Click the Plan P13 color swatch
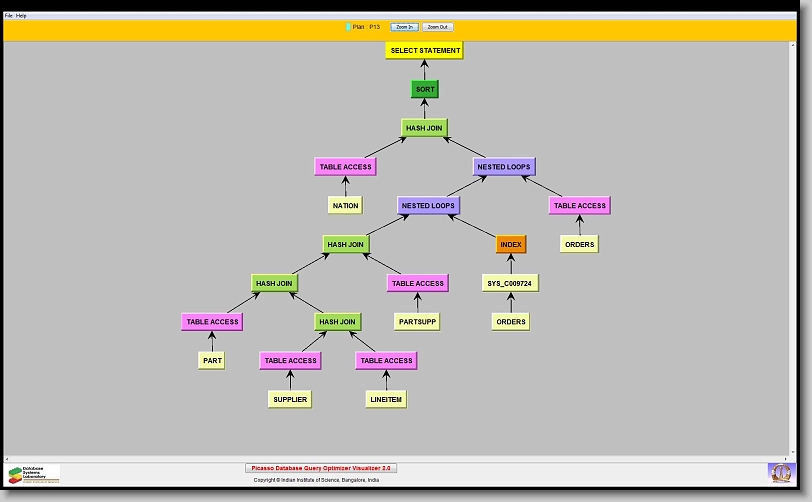 tap(348, 27)
